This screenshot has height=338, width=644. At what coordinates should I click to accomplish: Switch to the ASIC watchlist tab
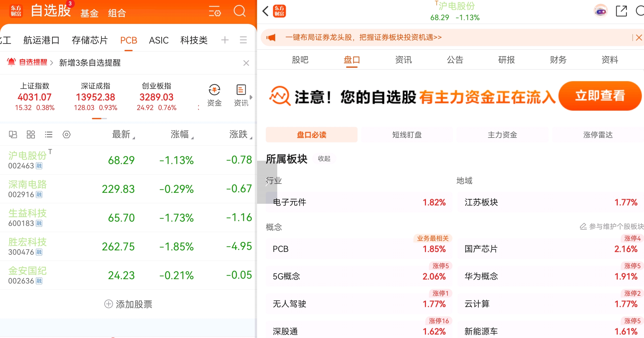coord(159,40)
